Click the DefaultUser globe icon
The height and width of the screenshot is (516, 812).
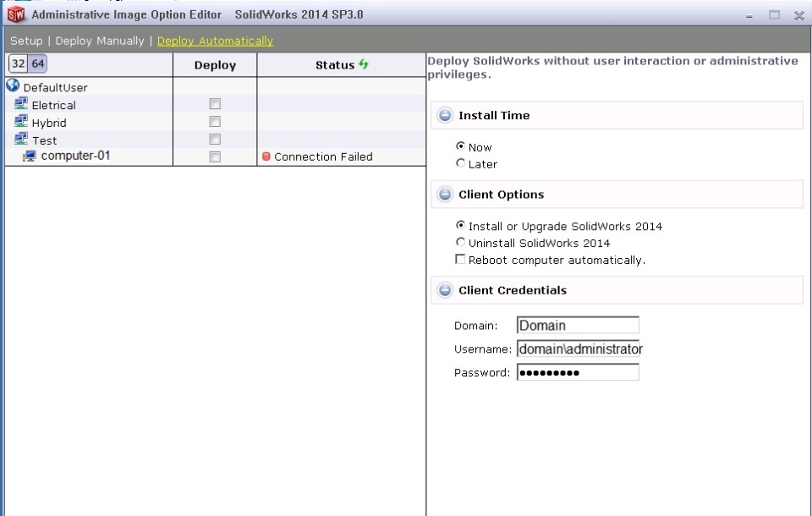(x=13, y=85)
